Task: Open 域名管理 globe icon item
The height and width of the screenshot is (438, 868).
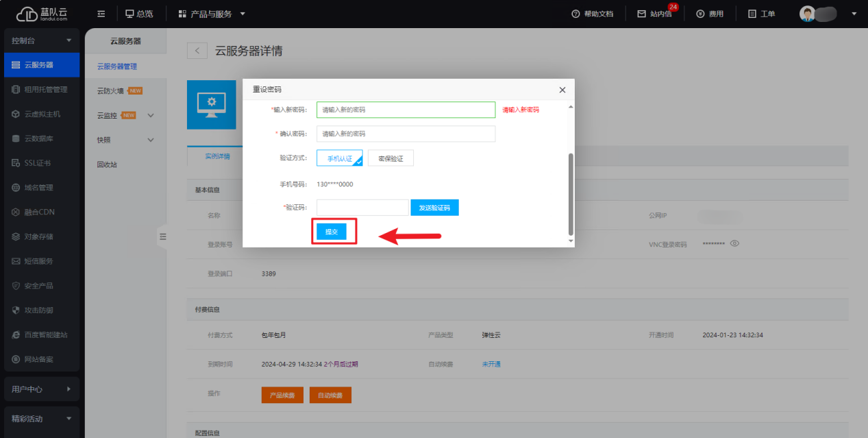Action: (x=16, y=188)
